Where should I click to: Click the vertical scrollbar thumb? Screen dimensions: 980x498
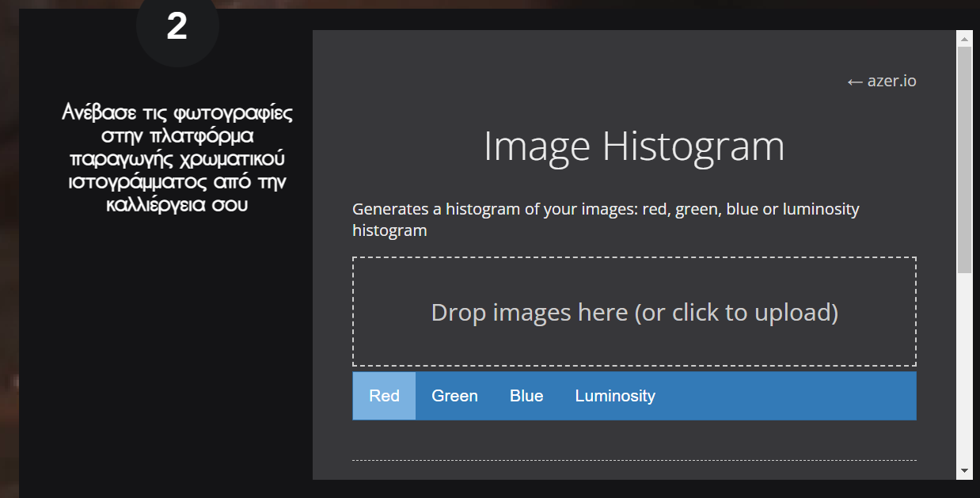click(x=964, y=158)
